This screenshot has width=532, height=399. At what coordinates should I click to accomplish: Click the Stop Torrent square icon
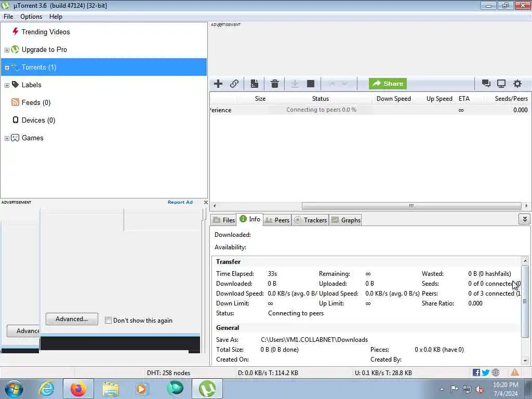coord(311,84)
